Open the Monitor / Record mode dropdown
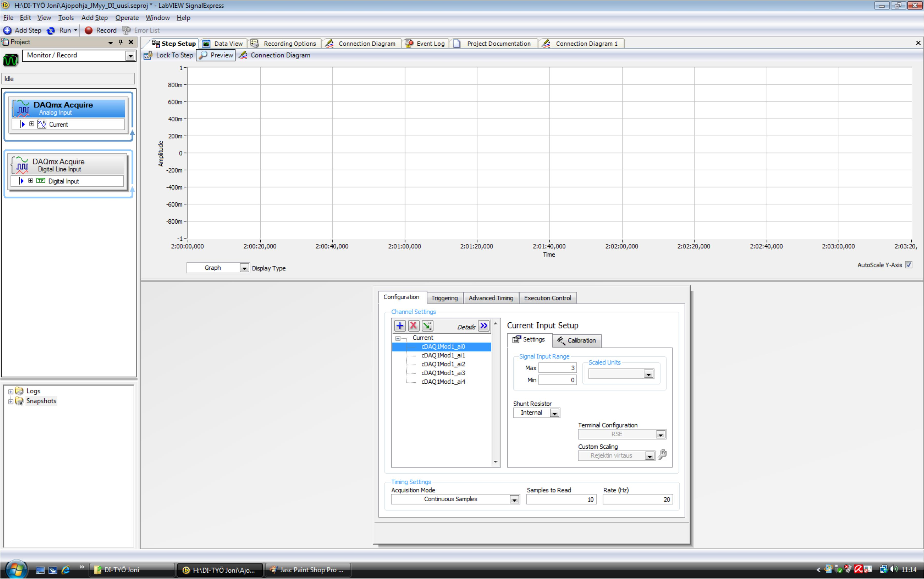The image size is (924, 579). click(x=130, y=56)
